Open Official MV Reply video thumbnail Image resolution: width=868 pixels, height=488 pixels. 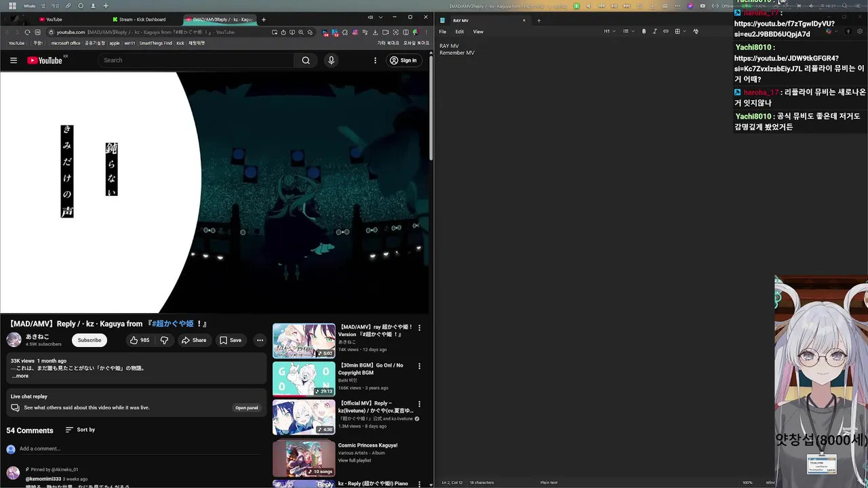tap(304, 417)
